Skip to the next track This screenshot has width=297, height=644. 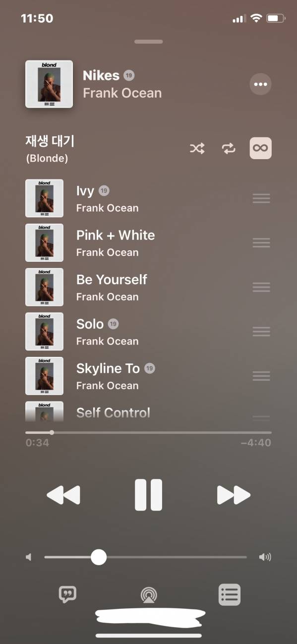[234, 495]
